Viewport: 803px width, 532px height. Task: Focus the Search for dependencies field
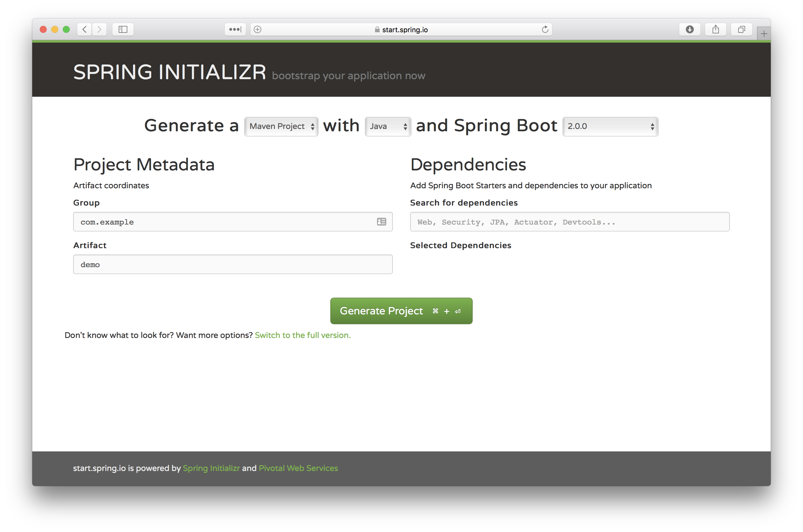click(569, 222)
